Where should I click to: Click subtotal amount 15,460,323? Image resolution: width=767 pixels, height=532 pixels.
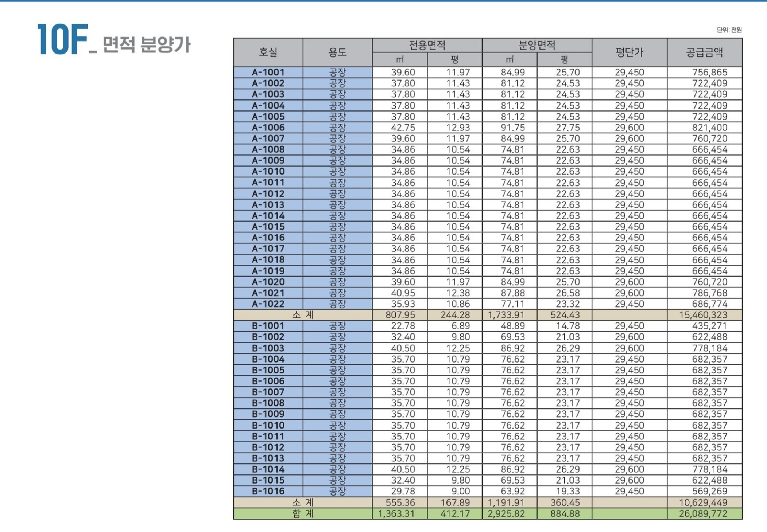(703, 315)
